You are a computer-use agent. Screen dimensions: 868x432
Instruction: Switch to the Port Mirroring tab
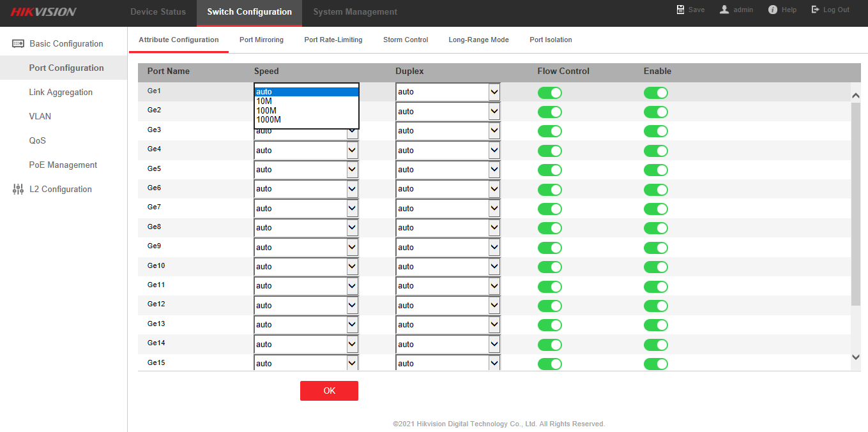pos(261,40)
